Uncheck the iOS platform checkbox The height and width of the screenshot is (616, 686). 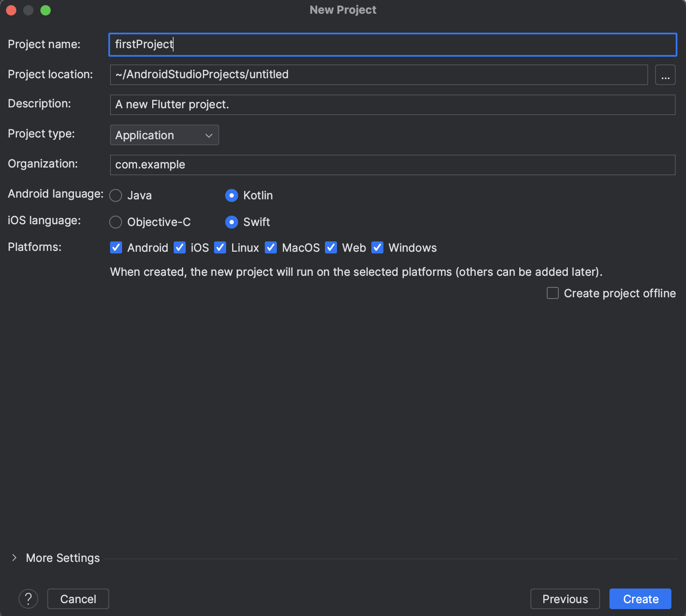click(180, 248)
